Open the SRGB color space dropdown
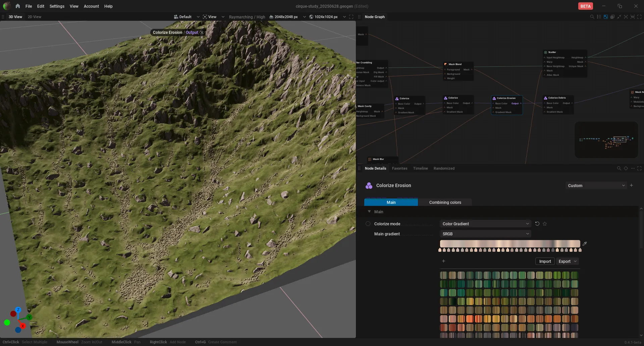Screen dimensions: 644x346 pos(485,234)
